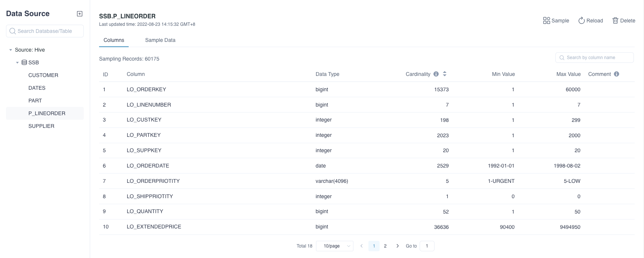Collapse the SSB database node
This screenshot has height=258, width=644.
click(x=17, y=62)
